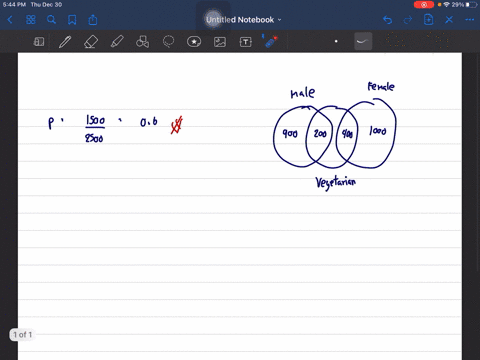Screen dimensions: 480x360
Task: Tap the handwritten '0.6' answer
Action: click(x=149, y=122)
